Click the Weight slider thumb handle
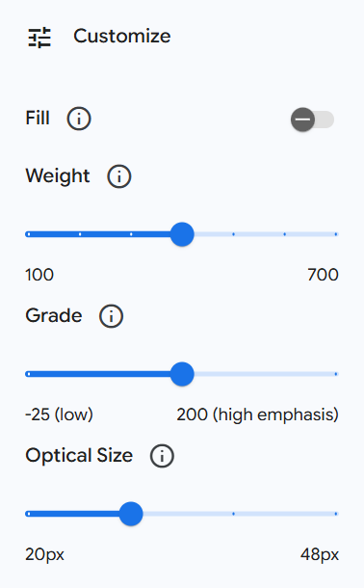 pyautogui.click(x=182, y=234)
